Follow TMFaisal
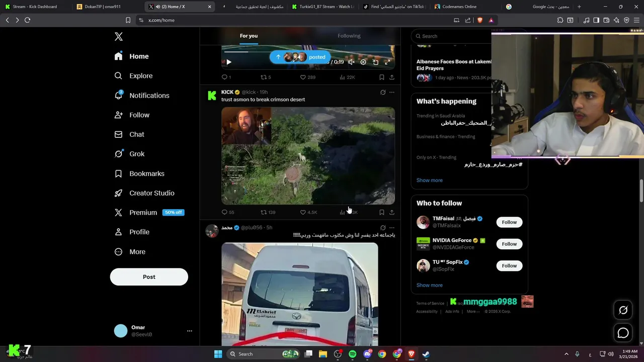 (x=509, y=222)
